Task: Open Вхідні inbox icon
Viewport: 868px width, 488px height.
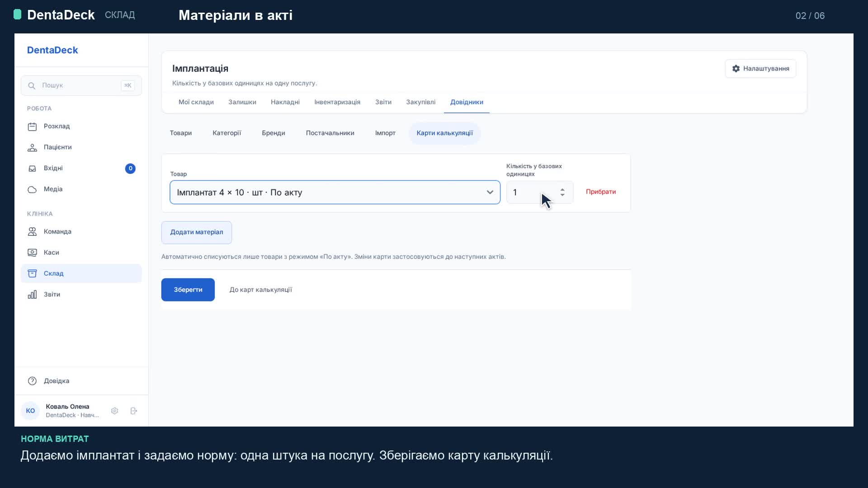Action: 32,169
